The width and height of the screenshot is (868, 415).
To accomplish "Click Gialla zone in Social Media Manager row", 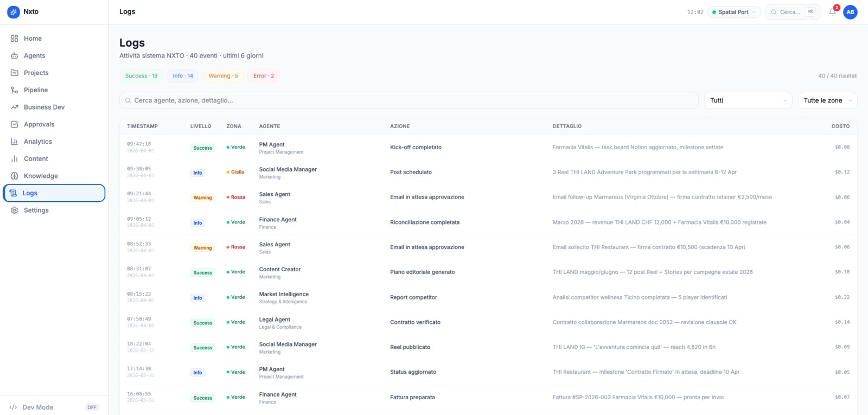I will (235, 172).
